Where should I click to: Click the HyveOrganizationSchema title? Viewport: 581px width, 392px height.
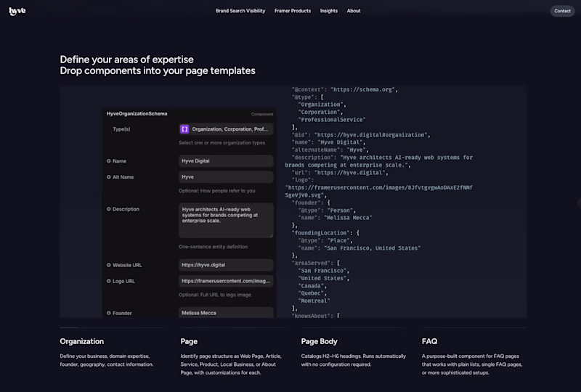tap(137, 114)
